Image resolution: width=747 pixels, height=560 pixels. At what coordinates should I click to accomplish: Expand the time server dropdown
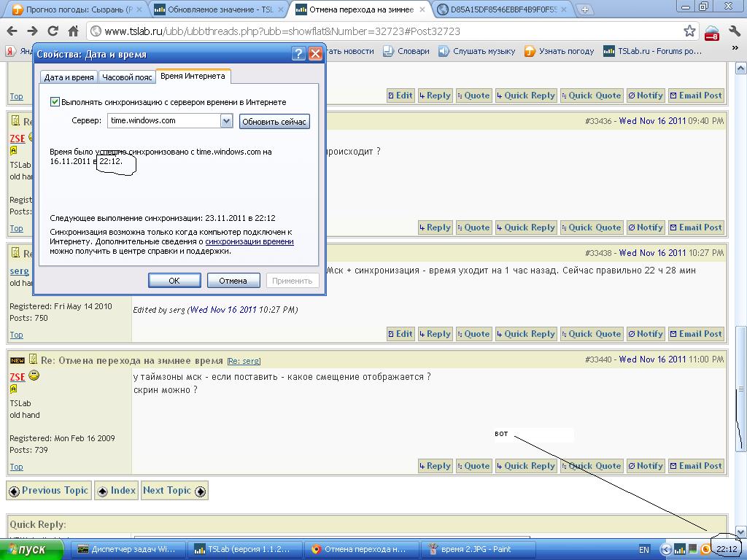click(x=226, y=121)
